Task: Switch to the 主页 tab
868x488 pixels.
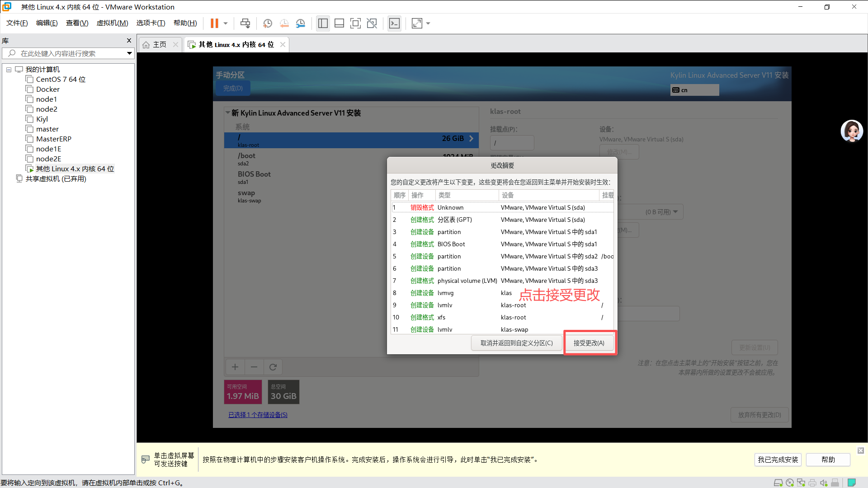Action: (158, 44)
